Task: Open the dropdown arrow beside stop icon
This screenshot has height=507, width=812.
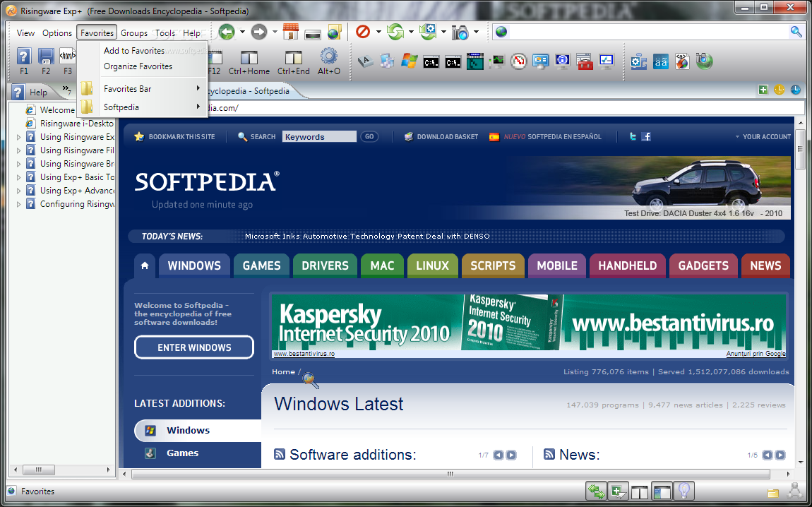Action: (378, 32)
